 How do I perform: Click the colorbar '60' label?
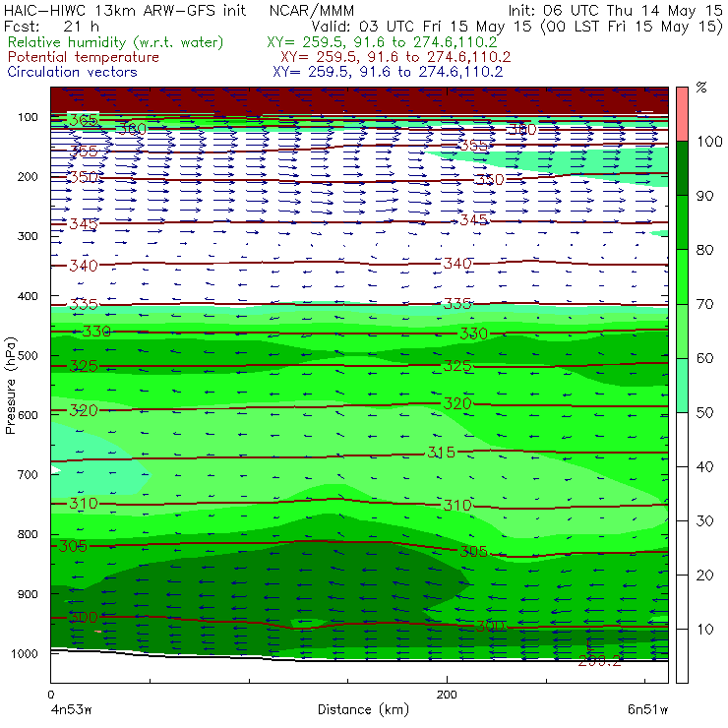[704, 358]
